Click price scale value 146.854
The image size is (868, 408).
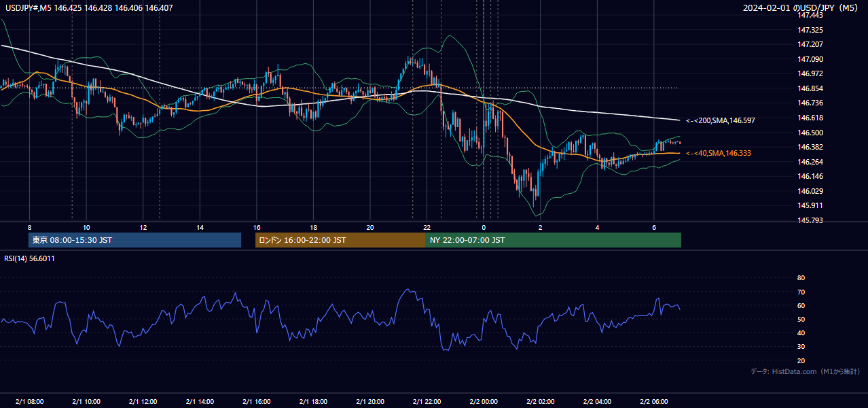click(810, 89)
